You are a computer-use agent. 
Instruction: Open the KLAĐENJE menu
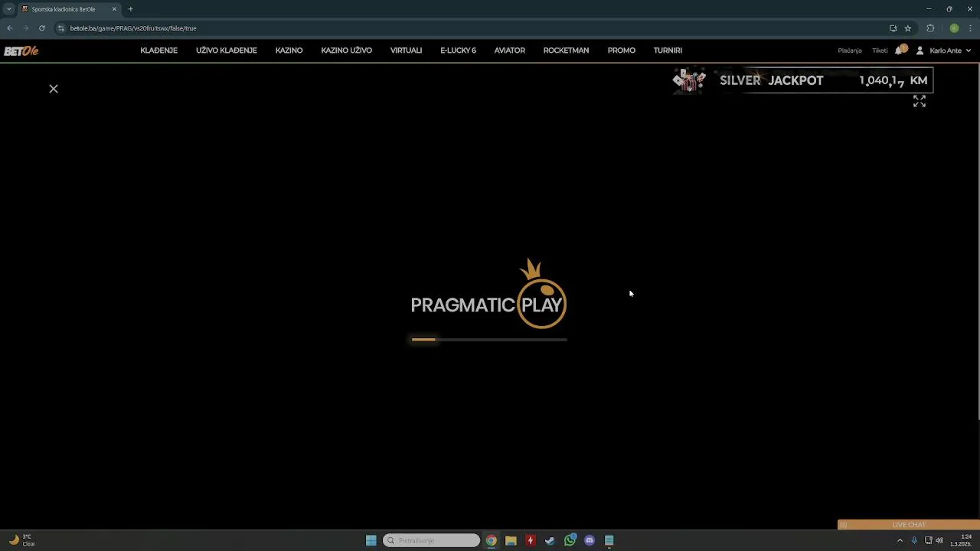click(158, 51)
